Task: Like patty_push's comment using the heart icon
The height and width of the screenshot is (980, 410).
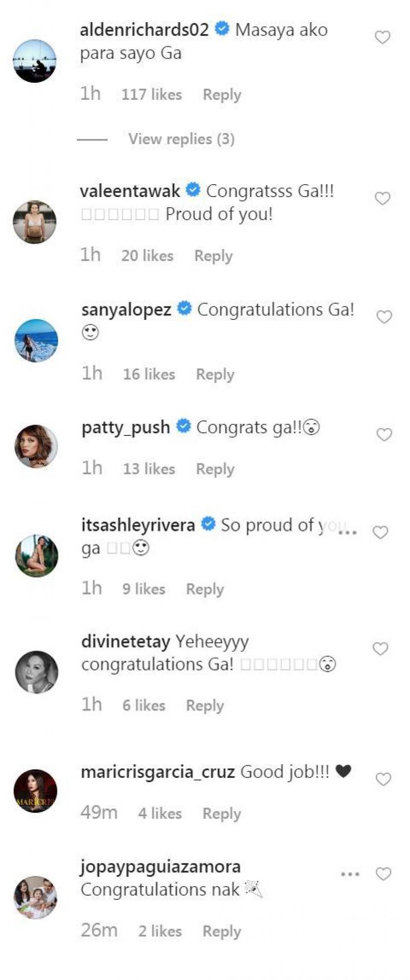Action: tap(384, 435)
